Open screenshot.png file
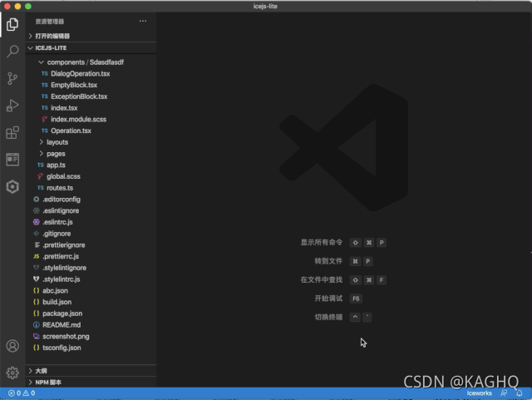Screen dimensions: 532x400 click(91, 337)
